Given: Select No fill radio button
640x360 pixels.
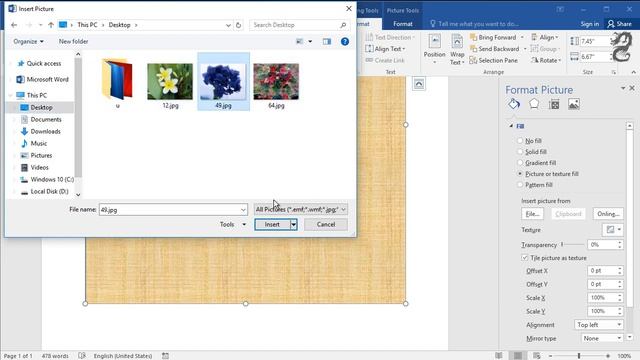Looking at the screenshot, I should 520,140.
